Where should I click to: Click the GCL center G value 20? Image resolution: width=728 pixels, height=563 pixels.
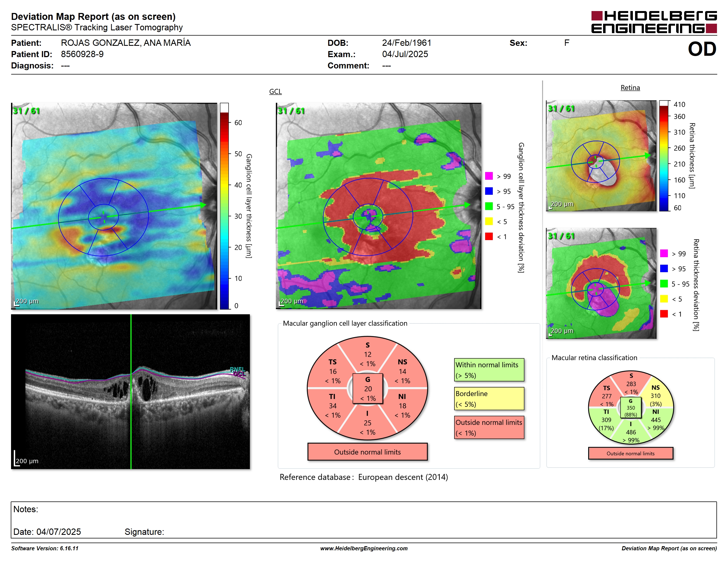[x=368, y=389]
